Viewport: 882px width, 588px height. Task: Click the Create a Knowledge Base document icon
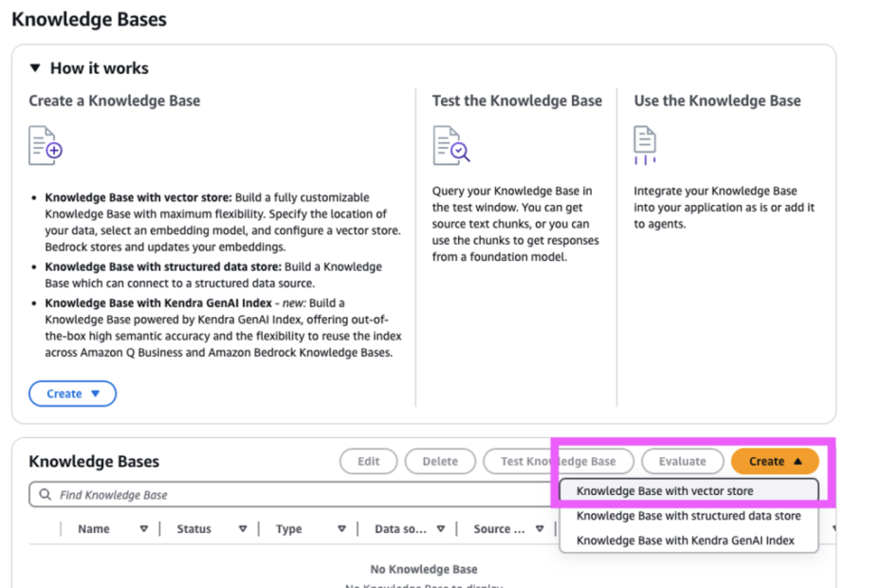point(46,145)
